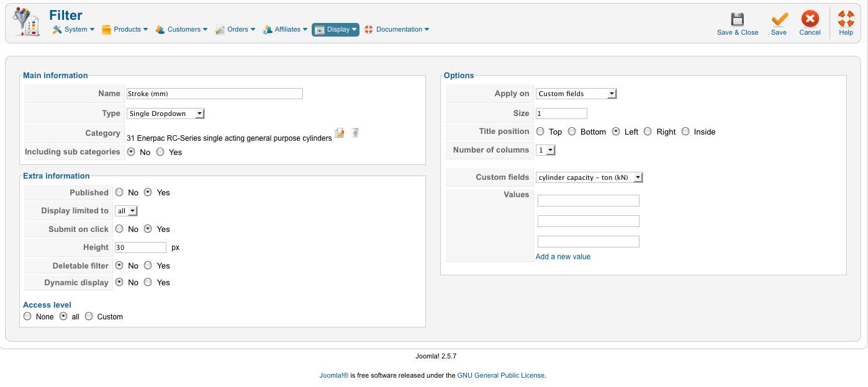Select Yes for Including sub categories

click(160, 152)
